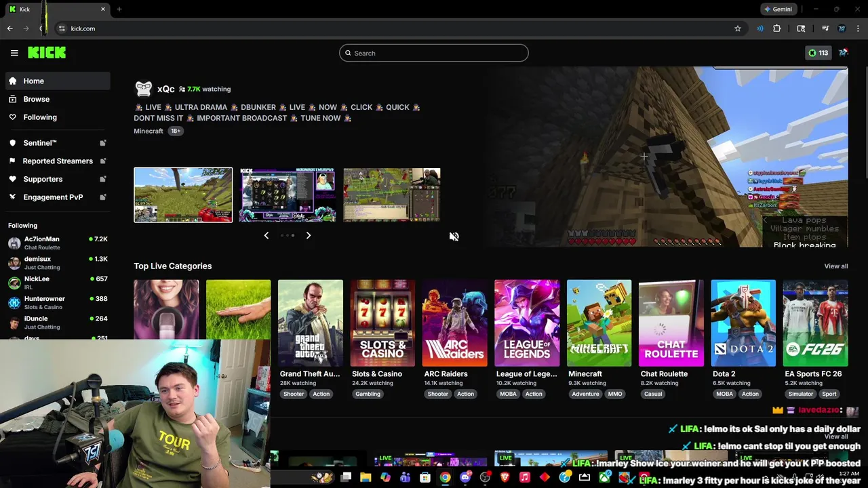Open File Explorer from the taskbar

[366, 478]
